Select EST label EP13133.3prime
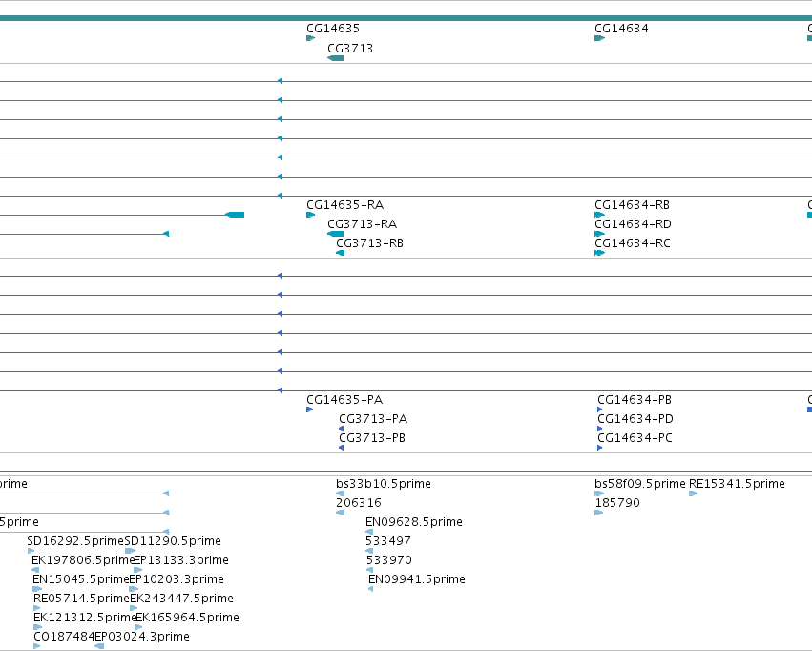The image size is (812, 651). click(180, 560)
